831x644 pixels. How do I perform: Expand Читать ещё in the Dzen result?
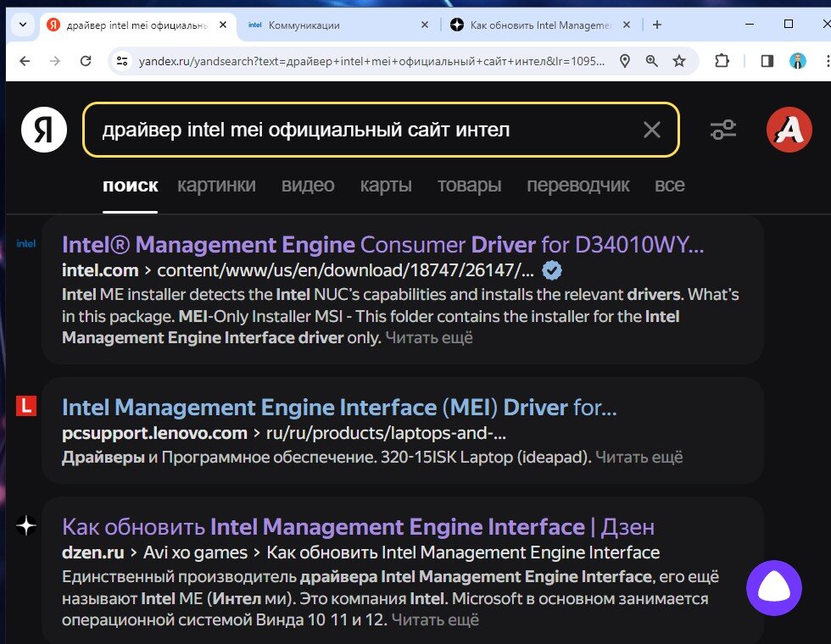tap(435, 619)
